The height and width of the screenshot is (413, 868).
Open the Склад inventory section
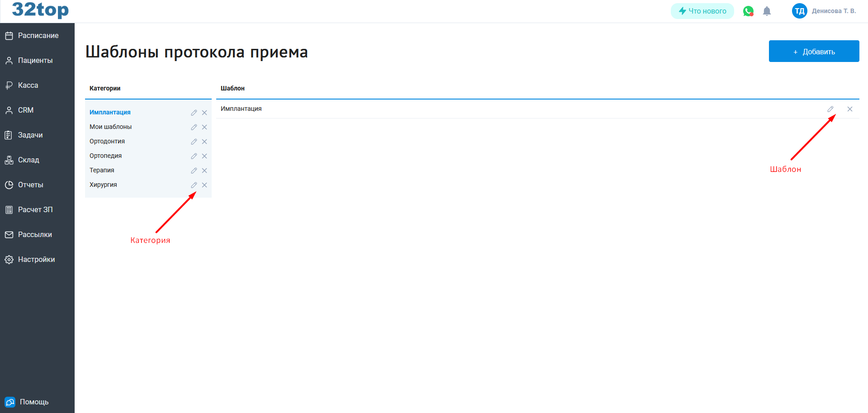coord(28,160)
